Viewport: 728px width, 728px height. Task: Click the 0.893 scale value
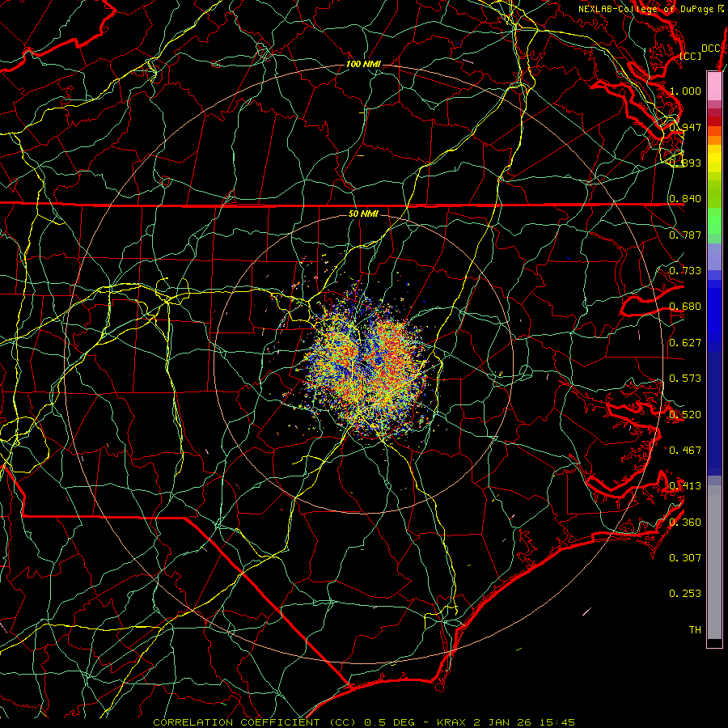click(x=685, y=163)
